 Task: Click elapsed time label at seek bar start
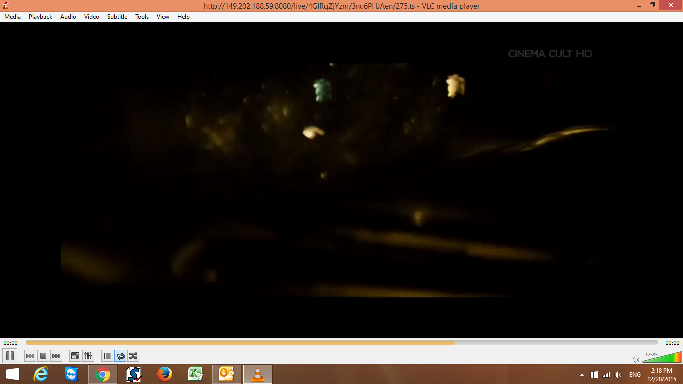tap(10, 343)
